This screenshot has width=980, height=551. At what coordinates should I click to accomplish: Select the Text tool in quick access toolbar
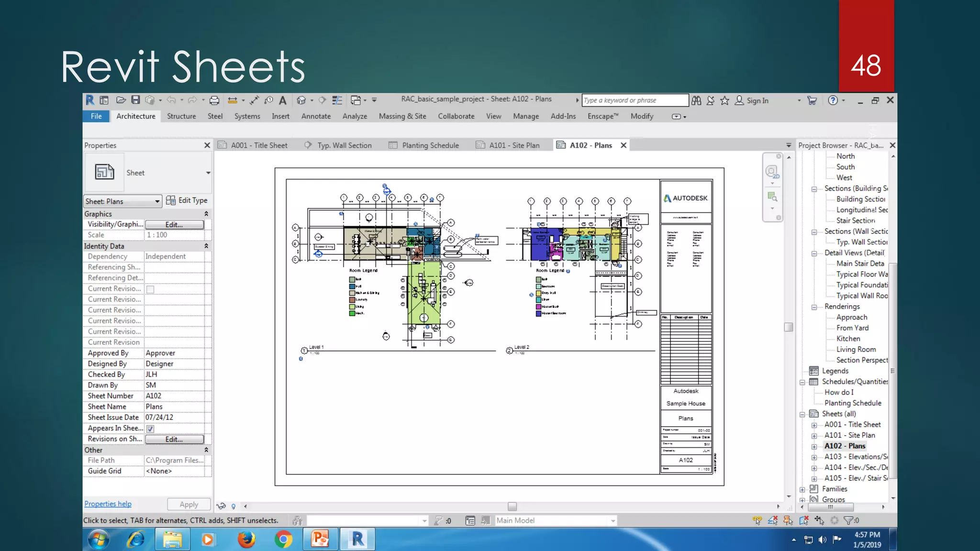283,100
